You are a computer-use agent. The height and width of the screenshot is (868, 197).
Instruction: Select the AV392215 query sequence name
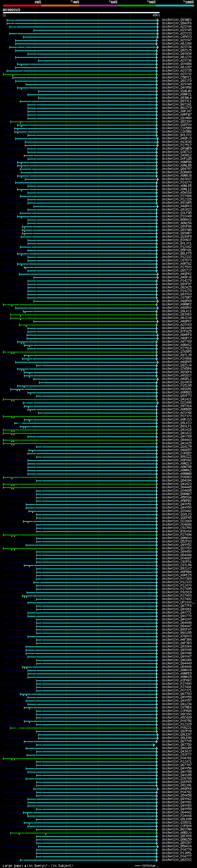pyautogui.click(x=11, y=10)
